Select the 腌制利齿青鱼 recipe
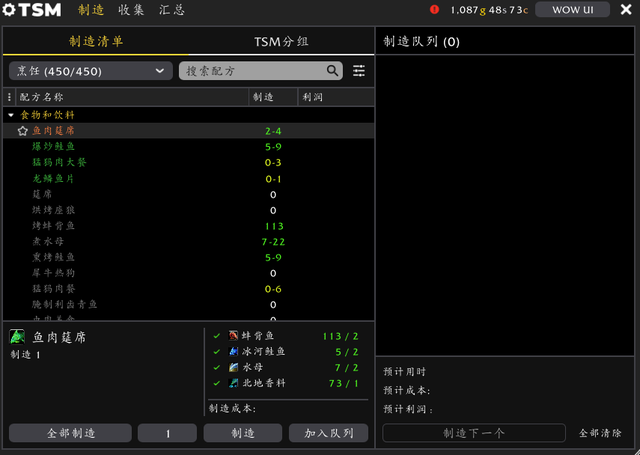640x455 pixels. pos(189,304)
